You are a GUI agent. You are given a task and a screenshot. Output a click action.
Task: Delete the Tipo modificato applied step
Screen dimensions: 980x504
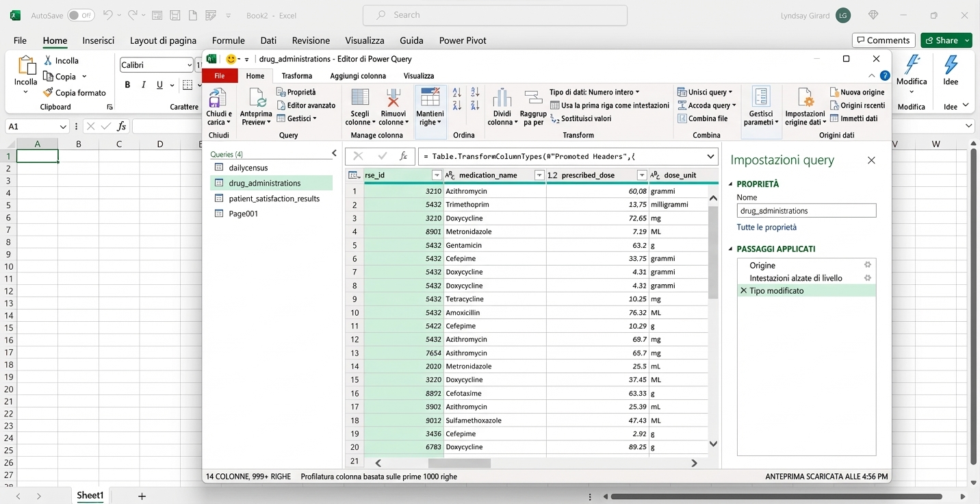tap(743, 290)
